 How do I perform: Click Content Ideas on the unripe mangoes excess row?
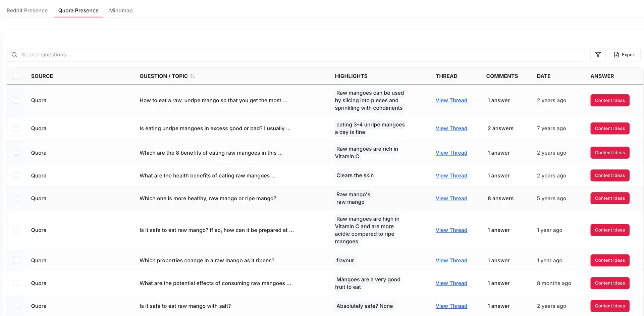[610, 128]
